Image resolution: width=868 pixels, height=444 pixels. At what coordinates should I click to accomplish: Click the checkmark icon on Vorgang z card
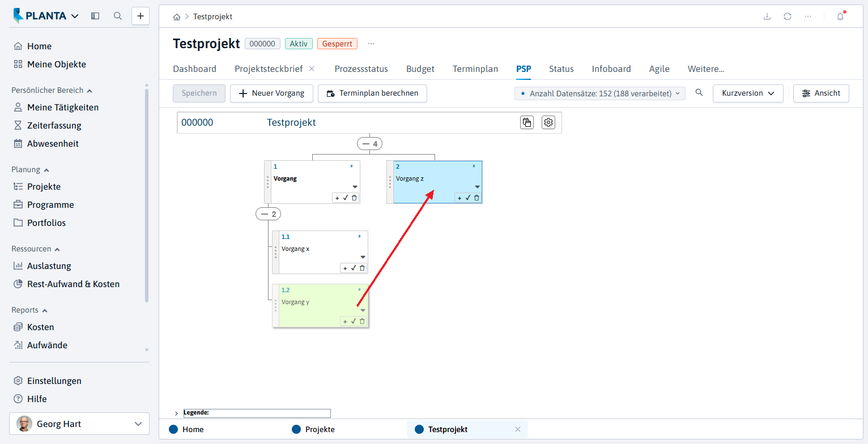coord(468,198)
